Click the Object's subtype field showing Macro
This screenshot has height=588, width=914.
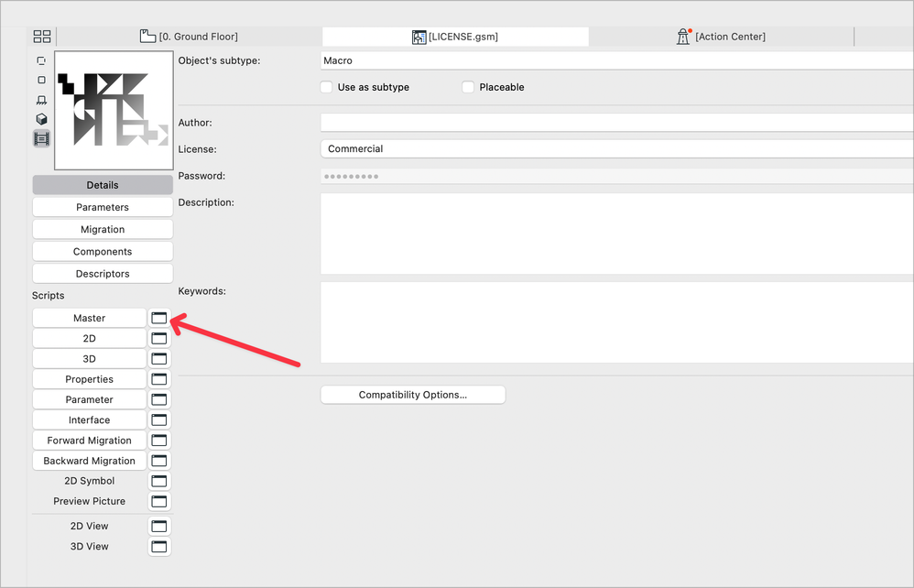(x=616, y=60)
